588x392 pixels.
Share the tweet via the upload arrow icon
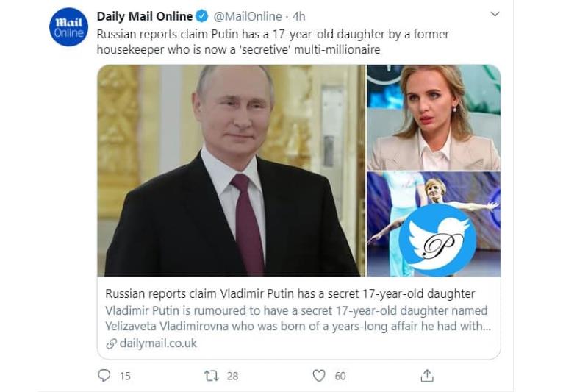[x=426, y=376]
